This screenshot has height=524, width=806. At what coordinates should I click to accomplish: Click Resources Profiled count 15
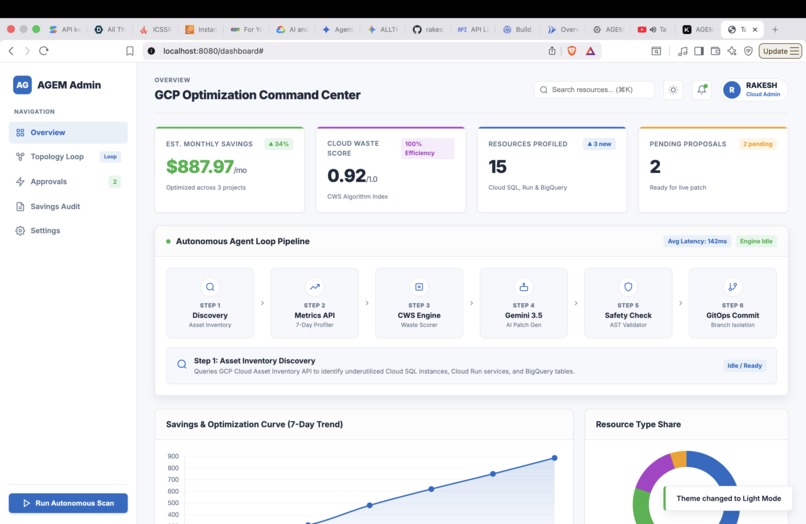[497, 167]
